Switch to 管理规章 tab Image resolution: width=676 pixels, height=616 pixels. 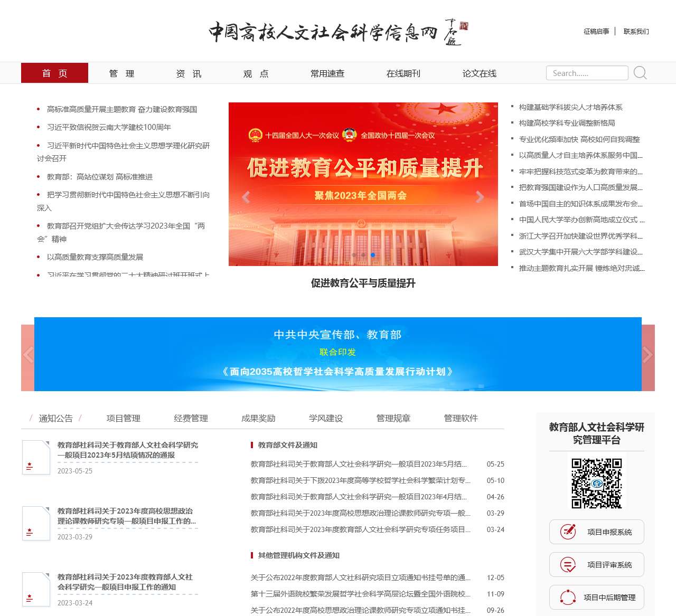(x=393, y=418)
